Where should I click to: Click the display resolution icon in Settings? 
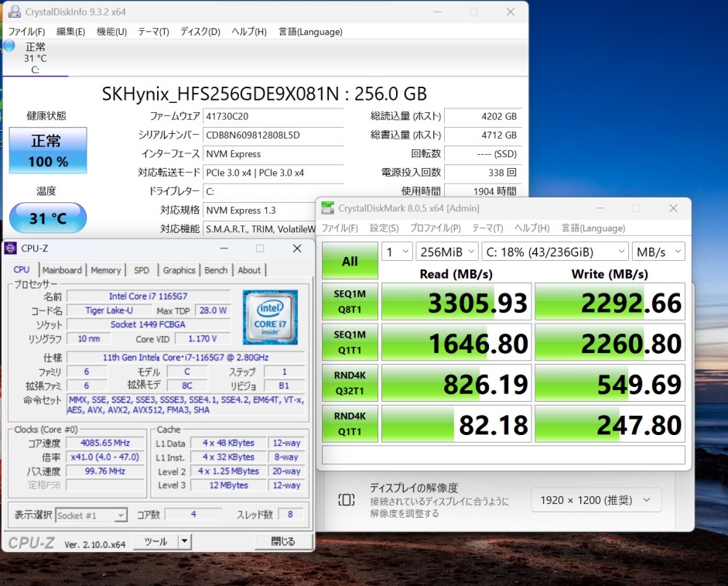347,500
